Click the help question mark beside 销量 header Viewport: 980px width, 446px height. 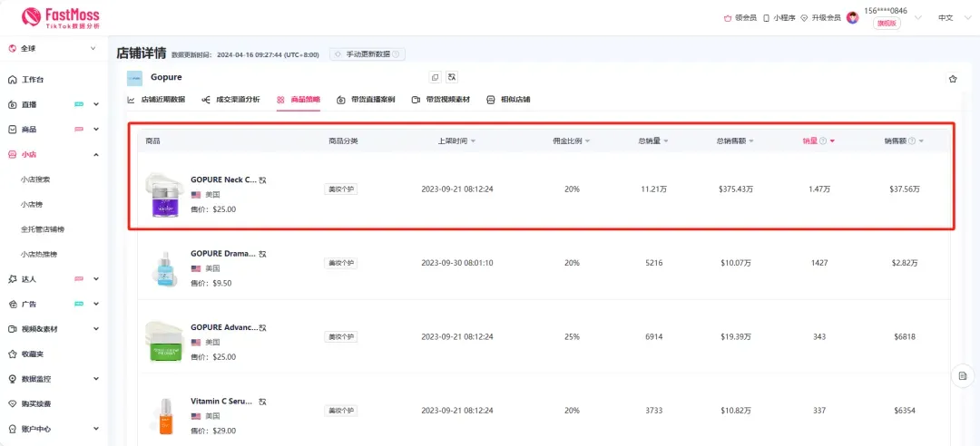tap(823, 141)
